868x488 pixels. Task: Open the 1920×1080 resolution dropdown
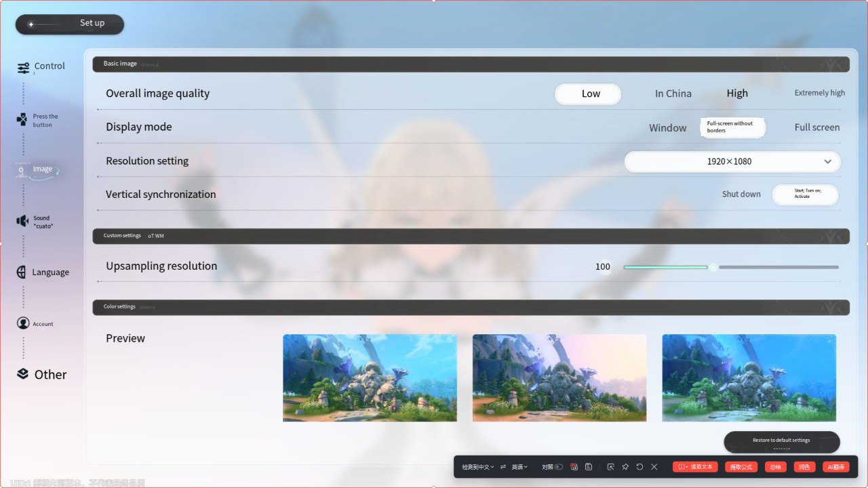point(732,162)
